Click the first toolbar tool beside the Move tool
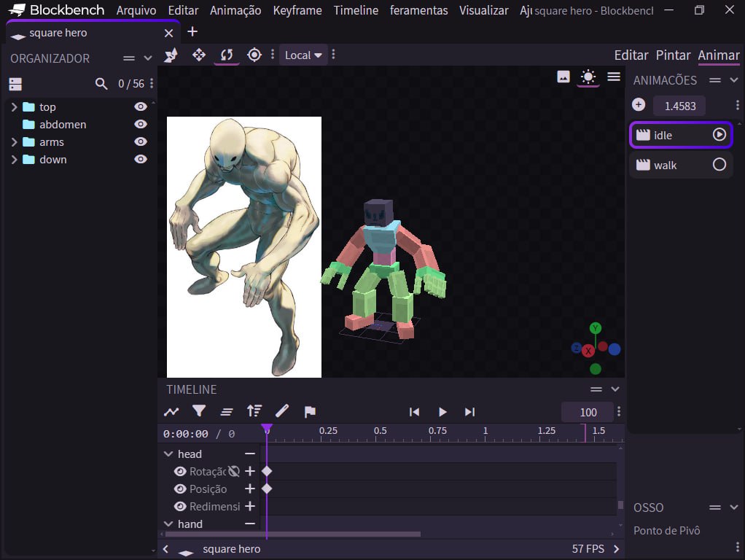Image resolution: width=745 pixels, height=560 pixels. pos(171,55)
